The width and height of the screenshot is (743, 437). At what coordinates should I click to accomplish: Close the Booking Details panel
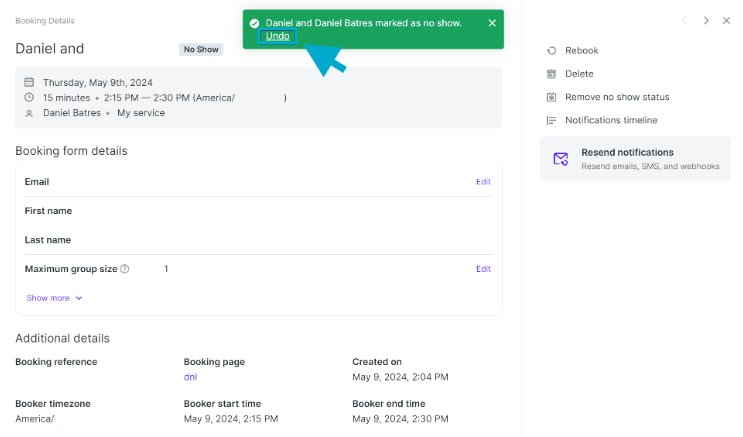[x=726, y=20]
